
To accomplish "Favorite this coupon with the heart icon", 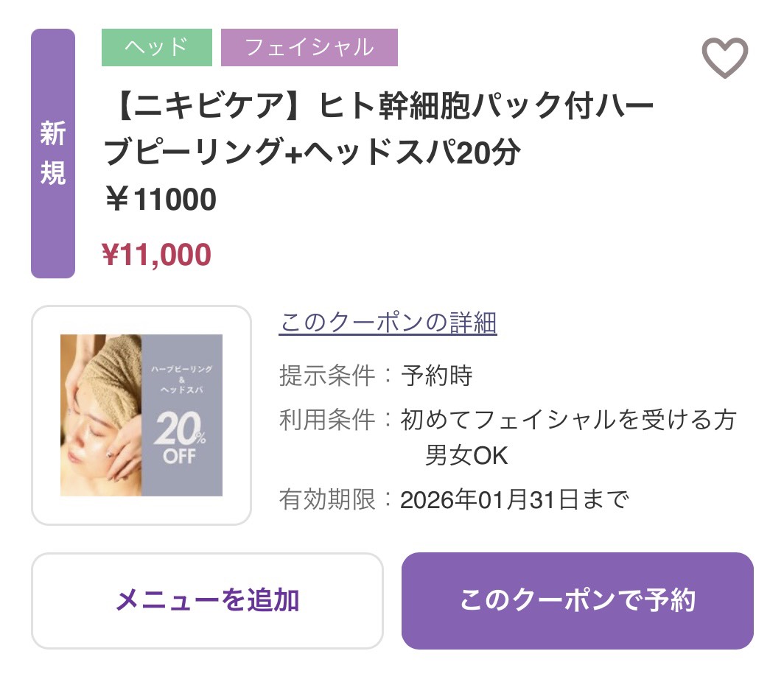I will click(x=724, y=57).
